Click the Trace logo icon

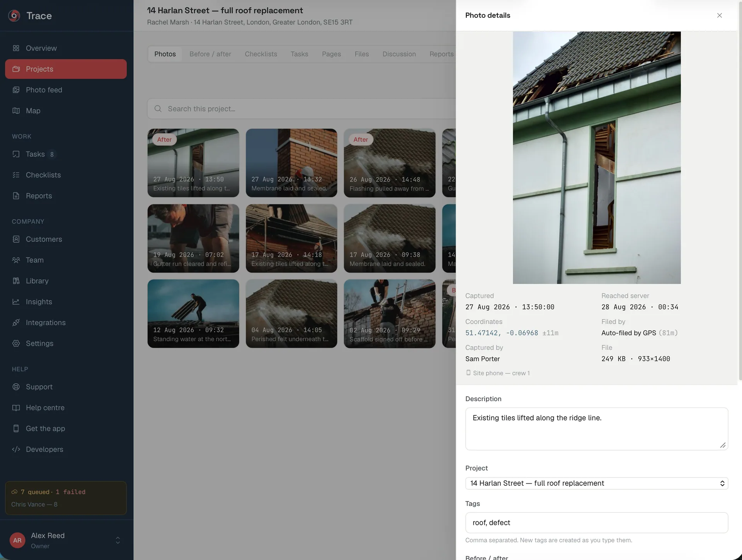(14, 15)
